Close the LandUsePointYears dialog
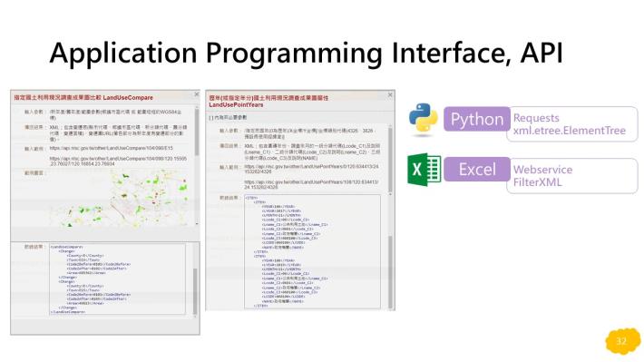Viewport: 644px width, 362px height. (x=390, y=95)
